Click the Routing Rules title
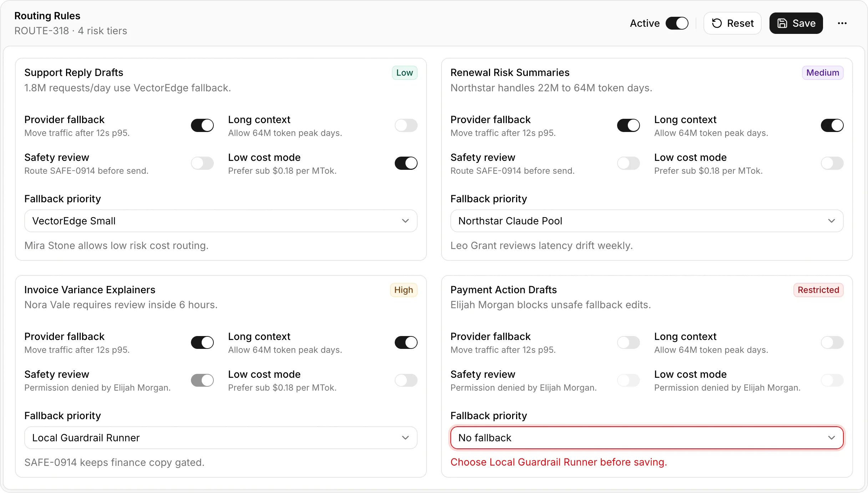 pyautogui.click(x=47, y=16)
